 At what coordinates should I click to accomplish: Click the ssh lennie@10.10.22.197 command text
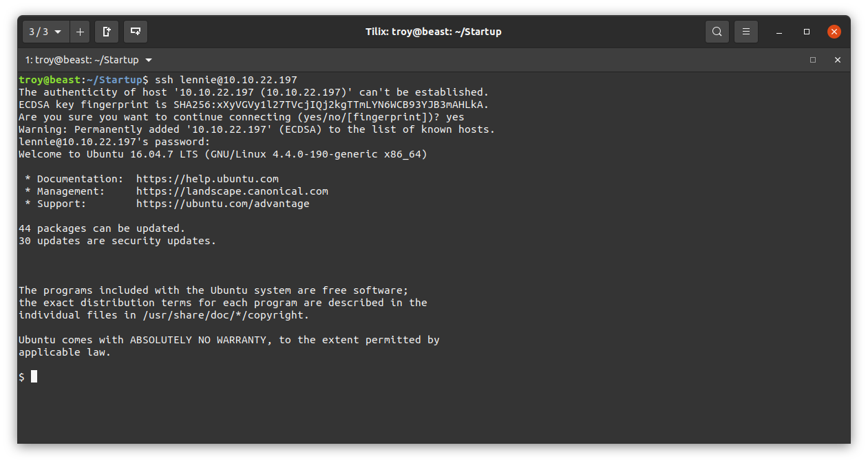click(226, 80)
